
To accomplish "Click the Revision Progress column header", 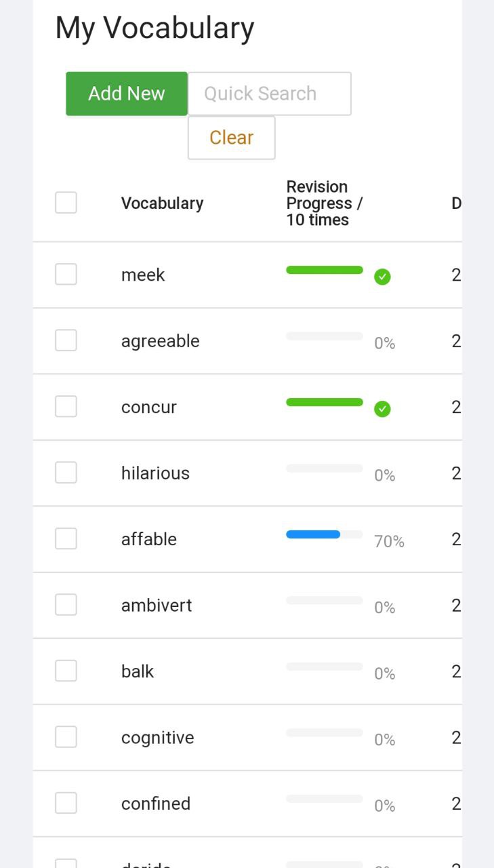I will [325, 203].
